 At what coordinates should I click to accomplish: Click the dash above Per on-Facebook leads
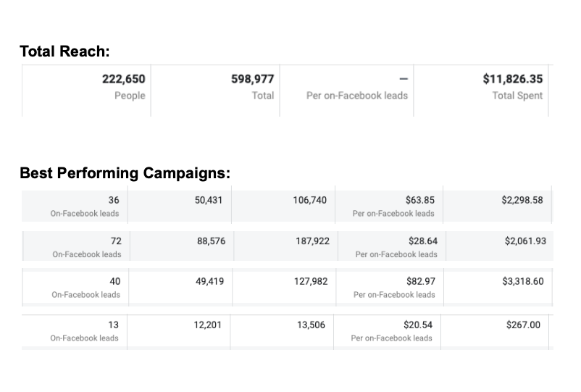(404, 78)
